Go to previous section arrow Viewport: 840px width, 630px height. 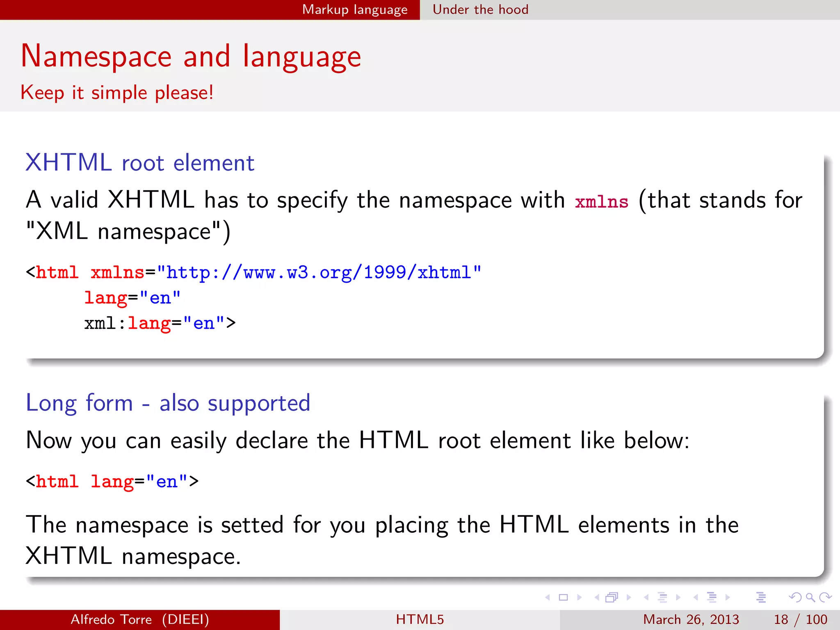696,598
